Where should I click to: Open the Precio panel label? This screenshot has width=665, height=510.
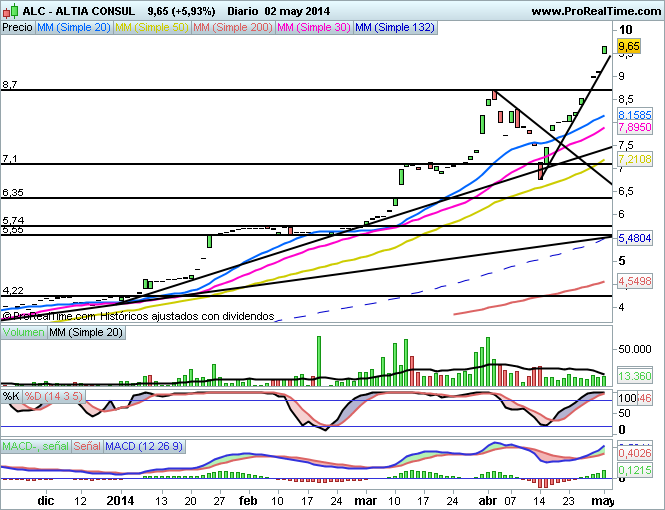pyautogui.click(x=17, y=28)
